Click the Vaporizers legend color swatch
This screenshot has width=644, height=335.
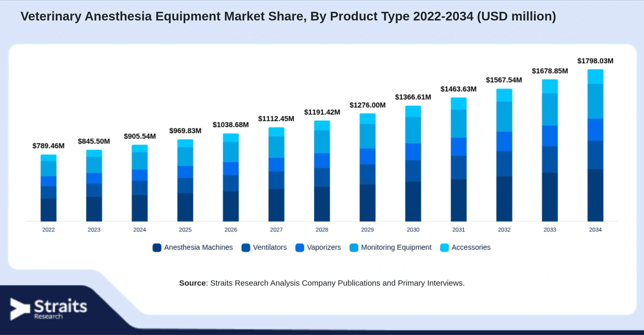tap(300, 248)
